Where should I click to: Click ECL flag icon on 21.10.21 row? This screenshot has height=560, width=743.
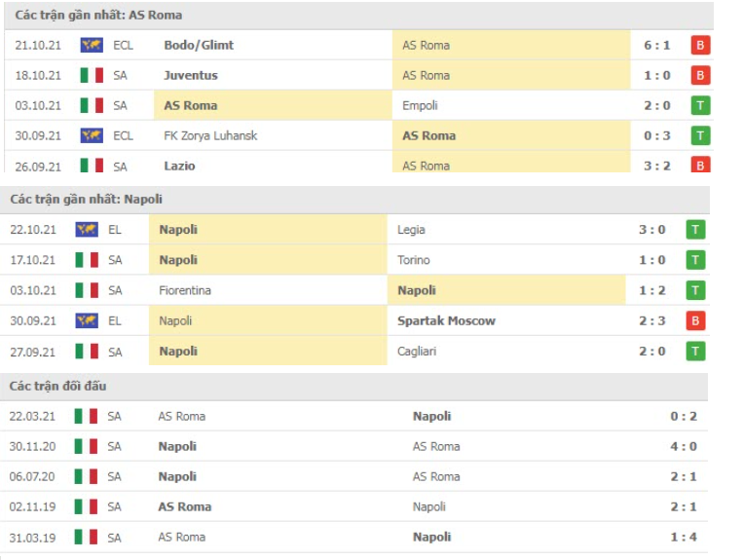click(92, 46)
